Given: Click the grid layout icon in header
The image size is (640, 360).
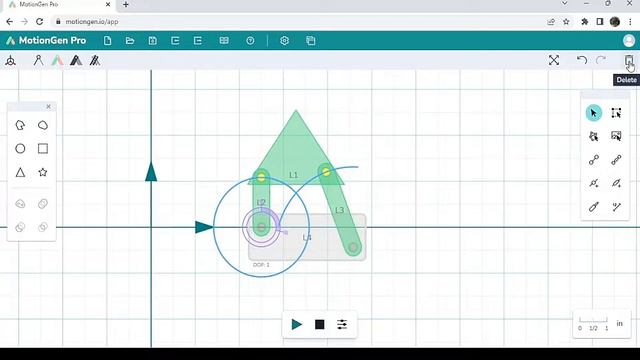Looking at the screenshot, I should 224,40.
